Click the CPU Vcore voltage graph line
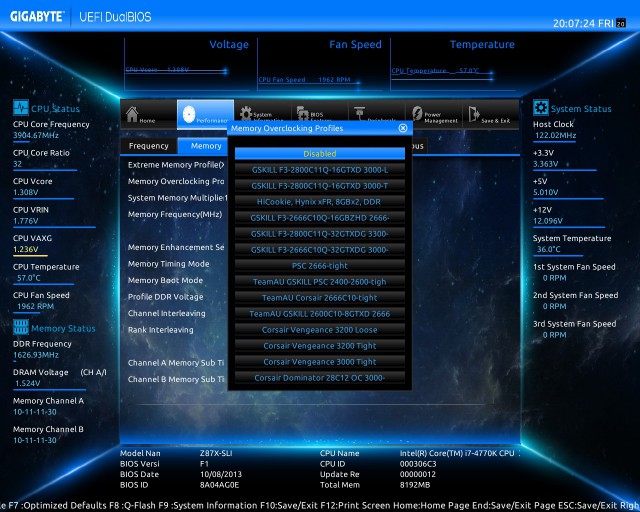 click(x=176, y=71)
